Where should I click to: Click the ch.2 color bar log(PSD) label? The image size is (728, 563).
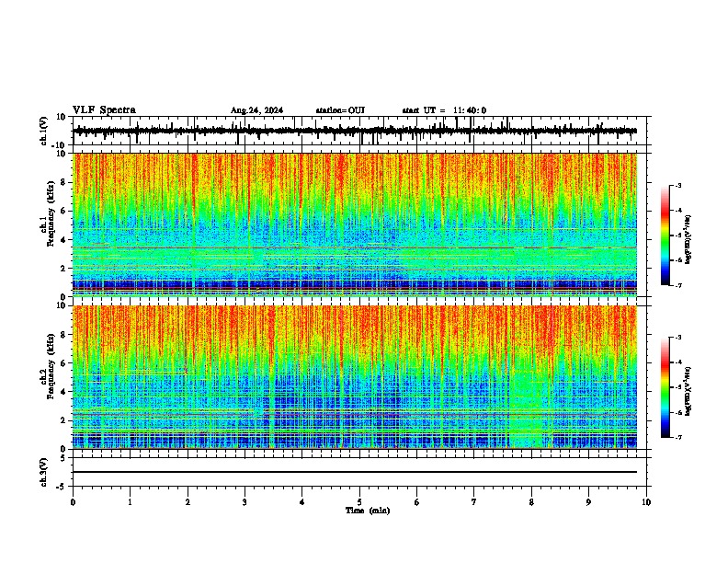tap(688, 391)
